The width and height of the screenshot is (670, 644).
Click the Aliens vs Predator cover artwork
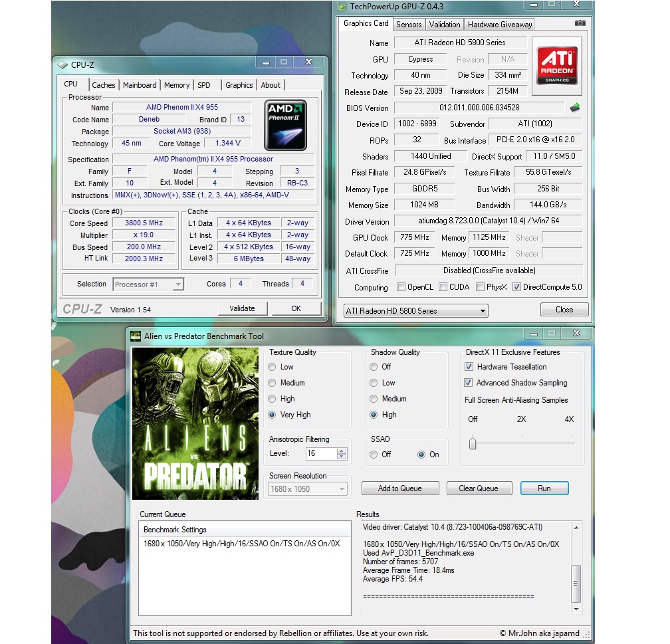tap(195, 423)
